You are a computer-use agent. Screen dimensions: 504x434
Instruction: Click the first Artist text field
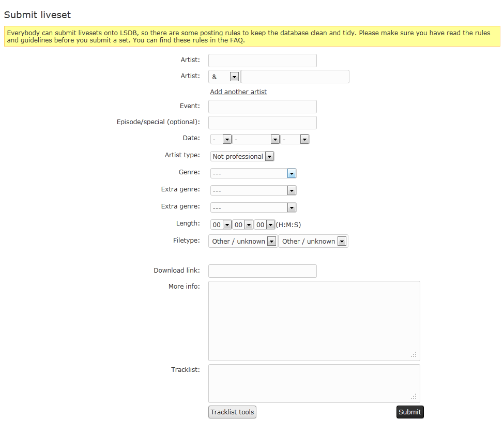click(x=262, y=61)
